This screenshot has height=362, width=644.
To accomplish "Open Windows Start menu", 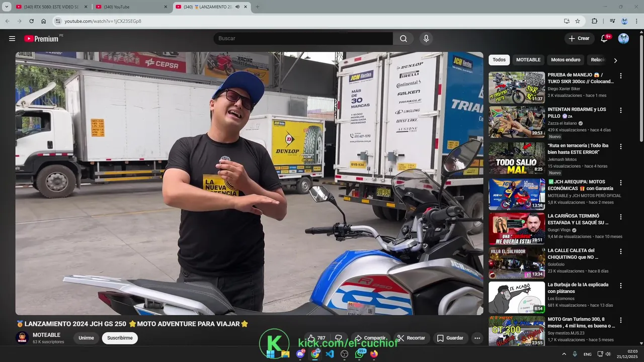I will (x=270, y=354).
